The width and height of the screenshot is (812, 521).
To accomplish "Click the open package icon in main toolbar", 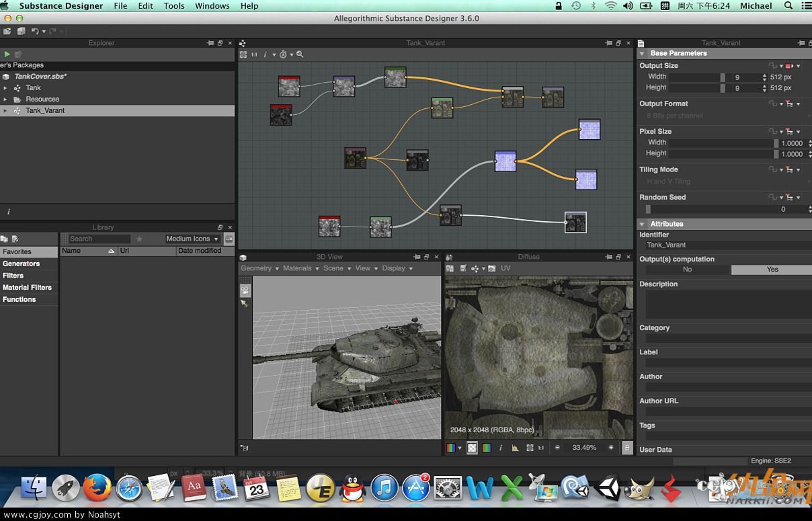I will (7, 31).
